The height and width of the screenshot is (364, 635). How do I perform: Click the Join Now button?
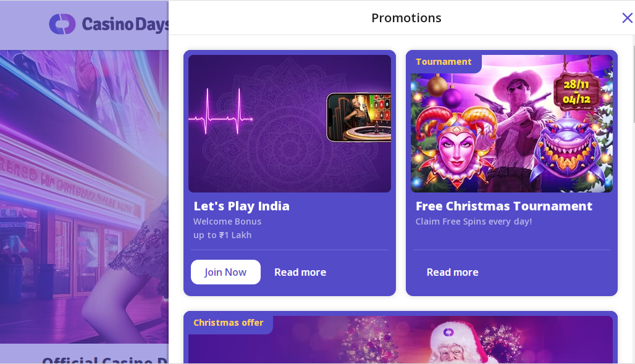pyautogui.click(x=225, y=272)
